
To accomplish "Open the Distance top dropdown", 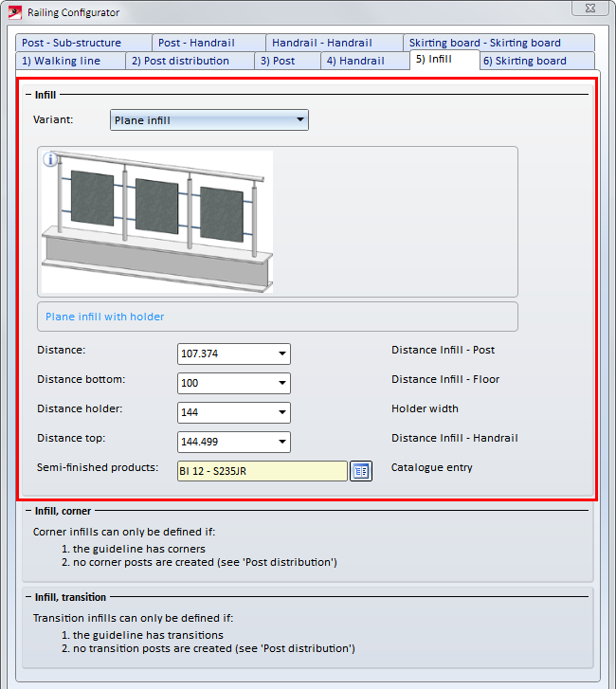I will 282,442.
